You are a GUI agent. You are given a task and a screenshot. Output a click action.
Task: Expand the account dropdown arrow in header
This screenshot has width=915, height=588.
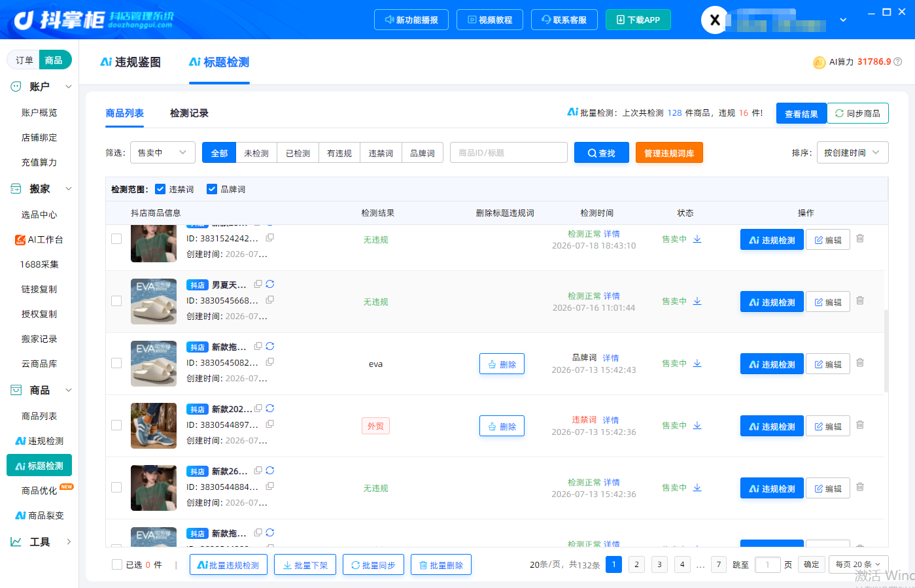[x=843, y=20]
